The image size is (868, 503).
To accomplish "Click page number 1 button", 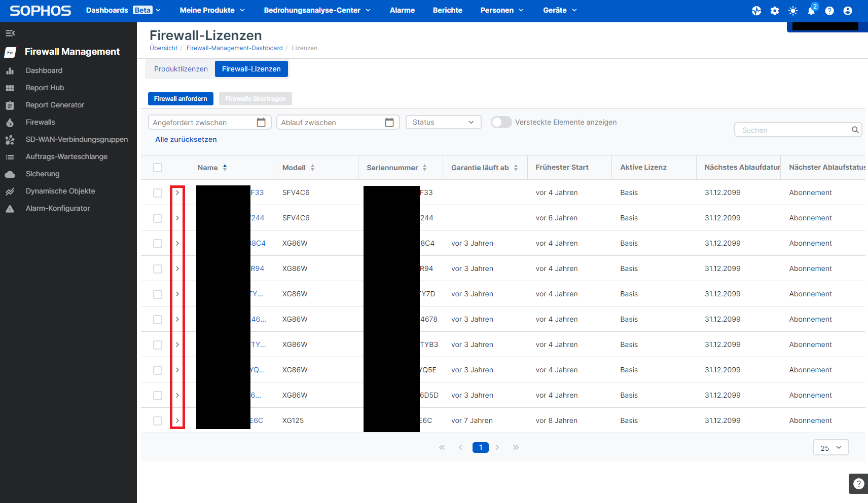I will (481, 447).
